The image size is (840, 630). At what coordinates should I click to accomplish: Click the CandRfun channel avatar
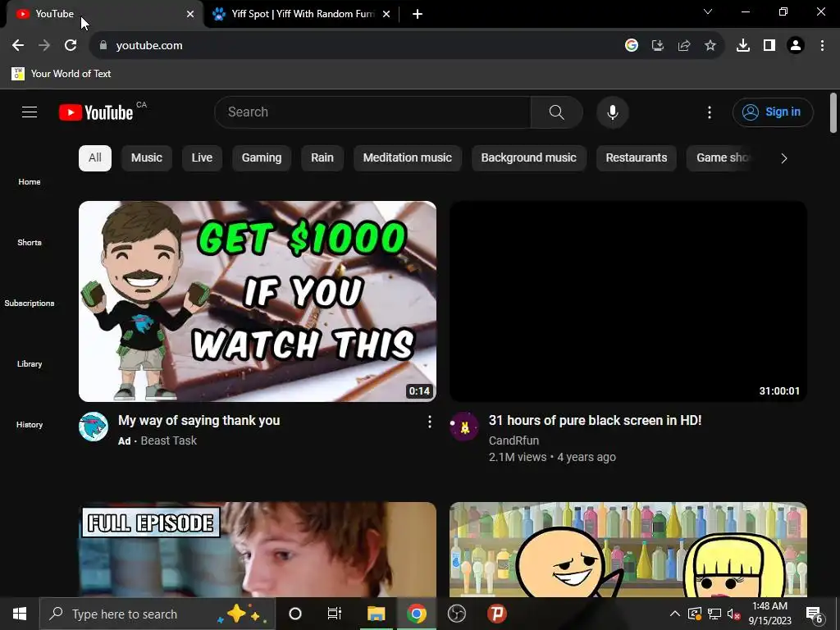[464, 427]
